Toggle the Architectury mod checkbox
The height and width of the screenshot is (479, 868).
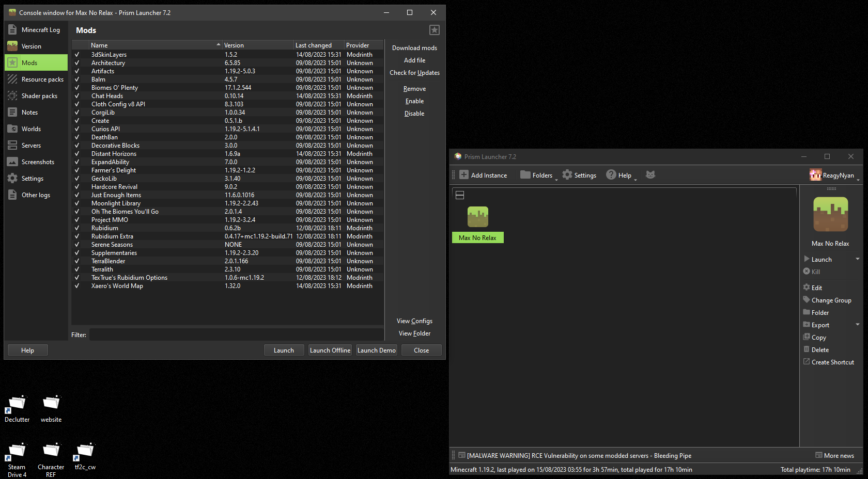(77, 63)
